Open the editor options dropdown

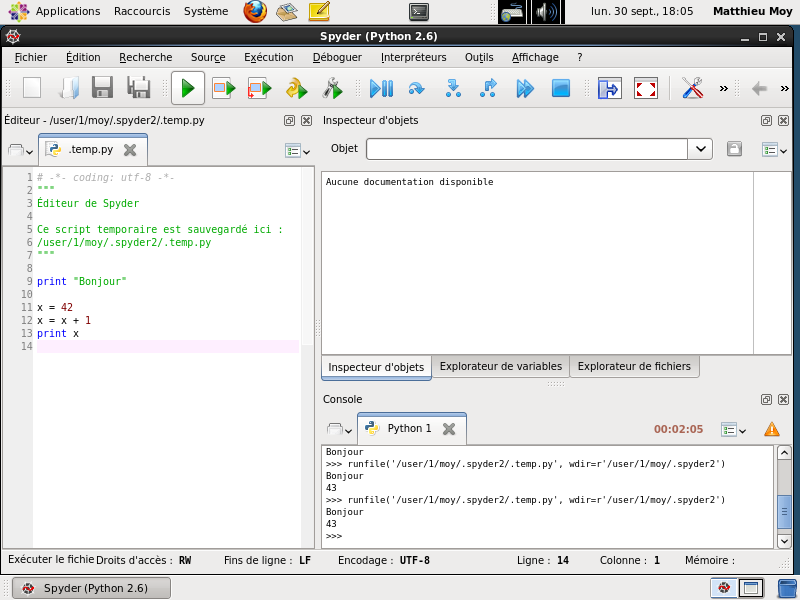tap(297, 151)
